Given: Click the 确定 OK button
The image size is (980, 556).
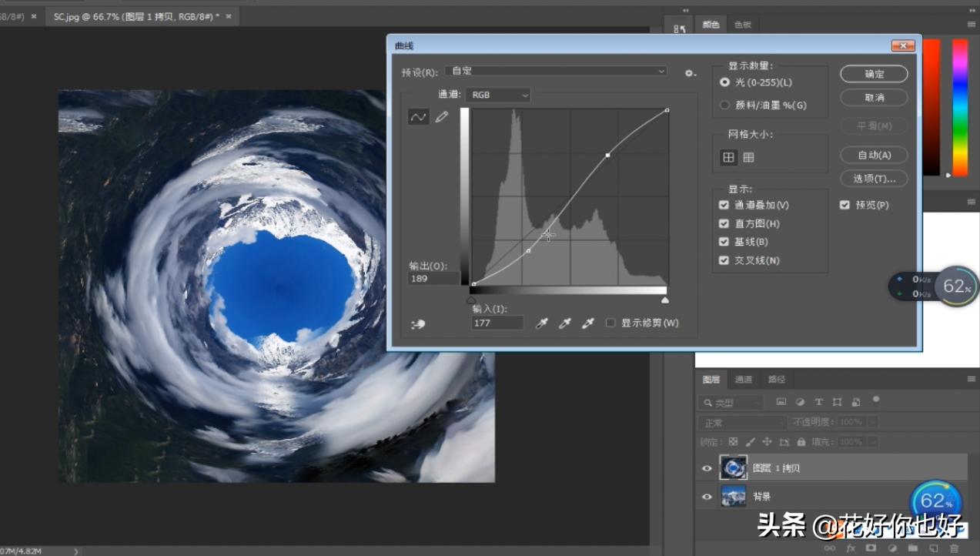Looking at the screenshot, I should pos(874,74).
